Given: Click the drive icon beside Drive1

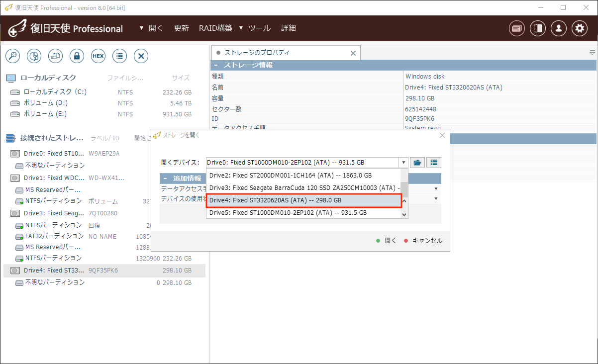Looking at the screenshot, I should pyautogui.click(x=15, y=178).
